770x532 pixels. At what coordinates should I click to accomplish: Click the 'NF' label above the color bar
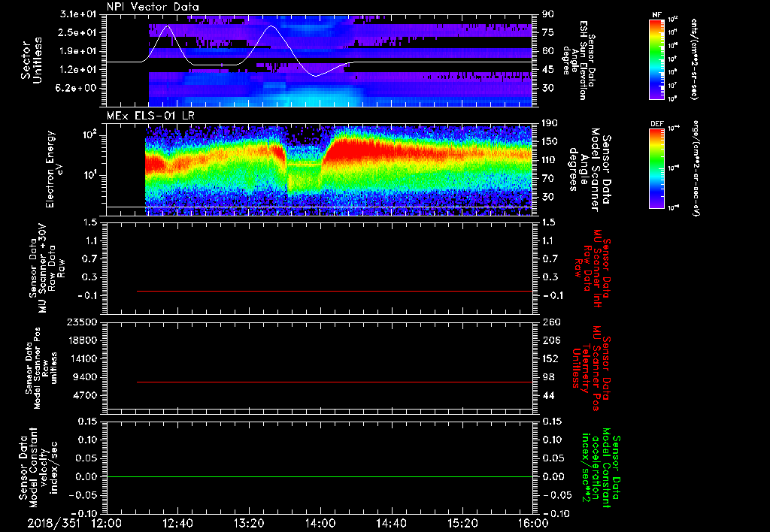point(657,15)
